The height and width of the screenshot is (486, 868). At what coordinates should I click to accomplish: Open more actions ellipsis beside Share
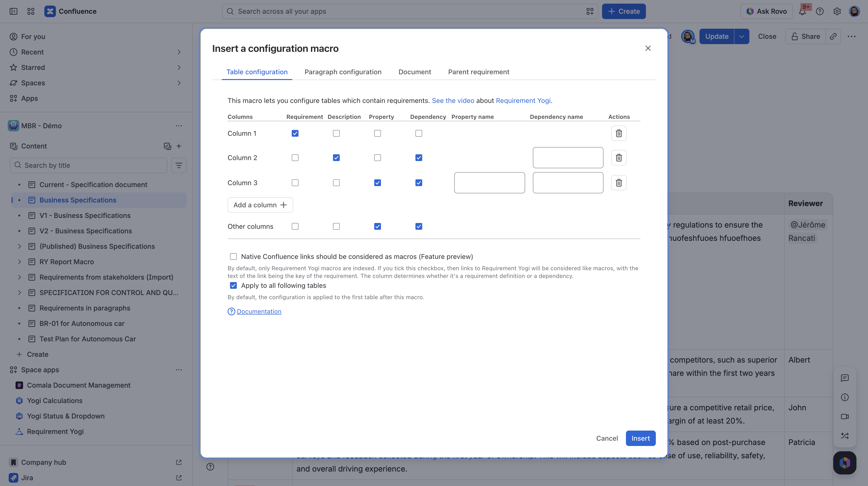click(x=852, y=36)
